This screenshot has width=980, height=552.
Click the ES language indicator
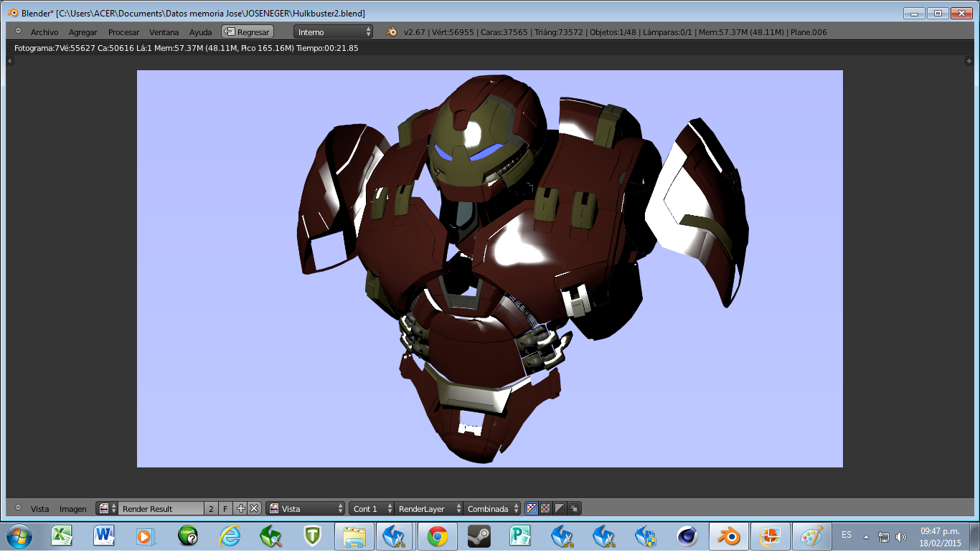tap(847, 535)
